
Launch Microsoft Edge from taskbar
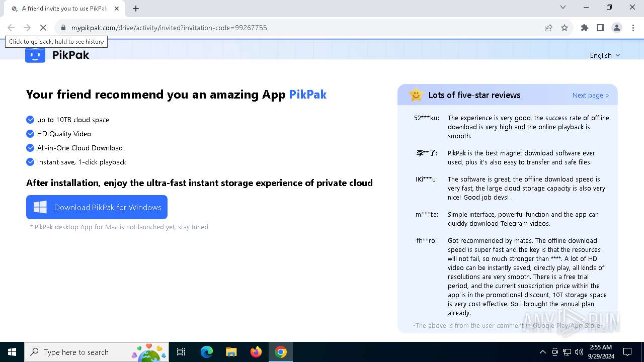tap(206, 352)
